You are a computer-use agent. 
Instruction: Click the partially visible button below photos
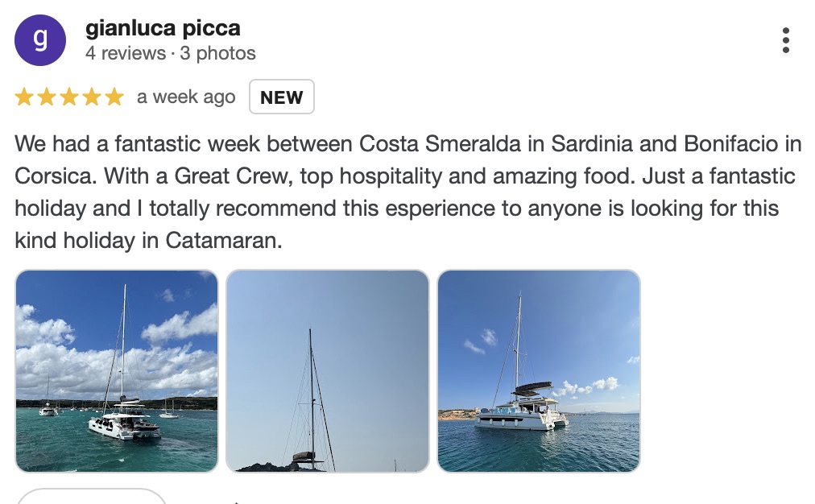click(x=92, y=496)
